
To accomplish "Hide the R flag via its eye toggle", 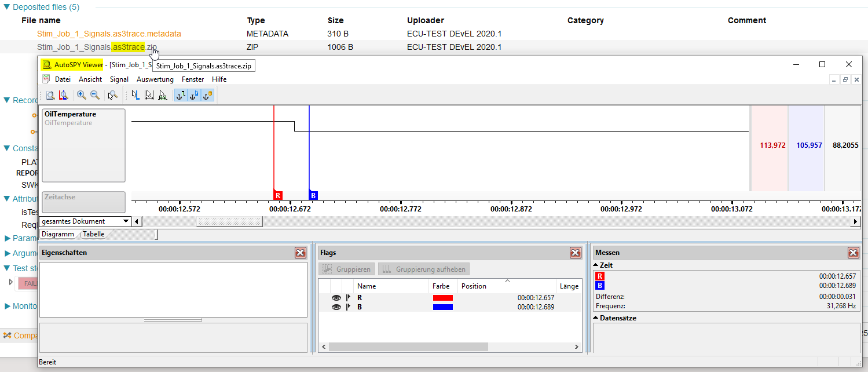I will point(336,298).
